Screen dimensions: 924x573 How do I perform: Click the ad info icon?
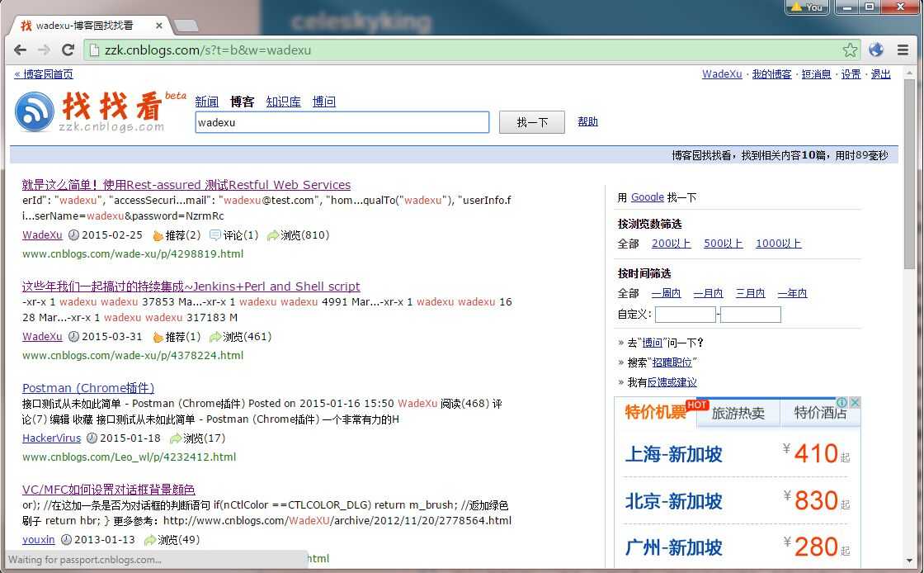tap(842, 402)
